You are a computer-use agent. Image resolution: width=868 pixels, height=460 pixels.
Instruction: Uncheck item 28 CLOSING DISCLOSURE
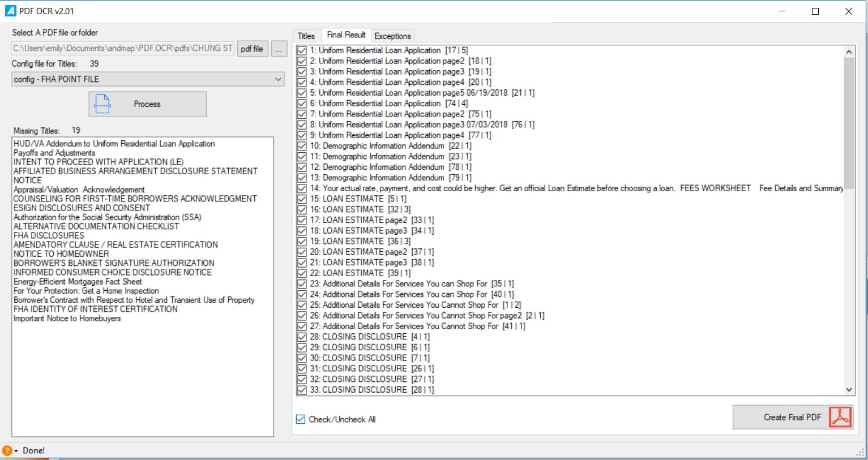coord(302,337)
